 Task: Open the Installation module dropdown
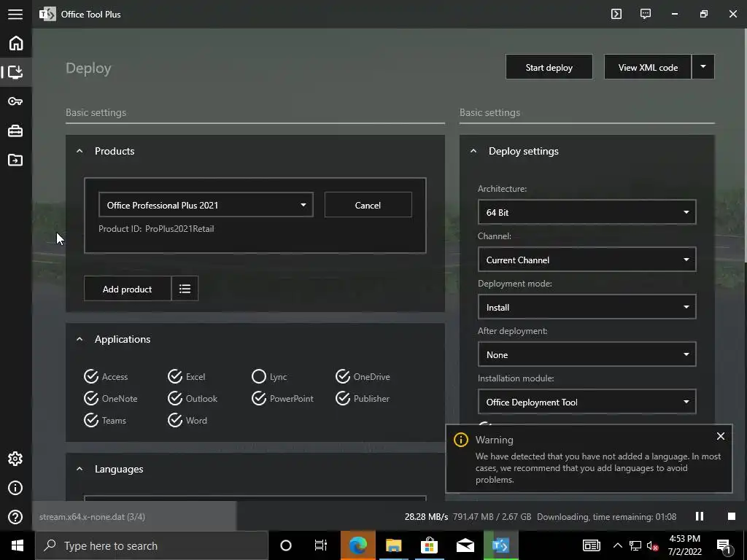tap(587, 402)
